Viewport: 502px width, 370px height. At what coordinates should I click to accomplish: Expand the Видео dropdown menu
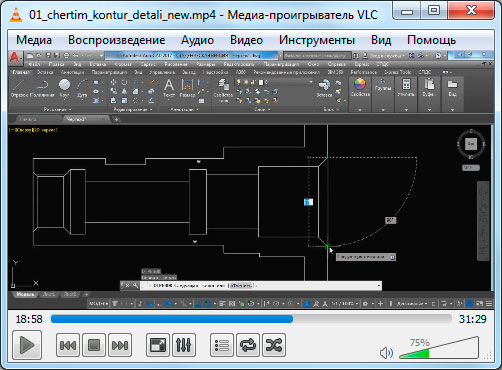click(246, 40)
